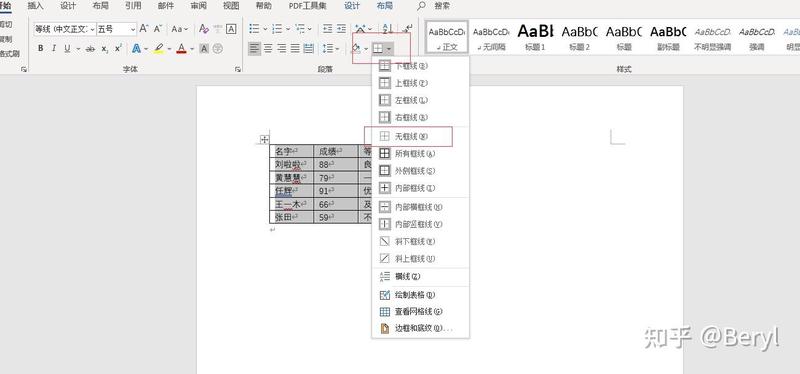Toggle italic formatting
Image resolution: width=800 pixels, height=374 pixels.
point(54,48)
